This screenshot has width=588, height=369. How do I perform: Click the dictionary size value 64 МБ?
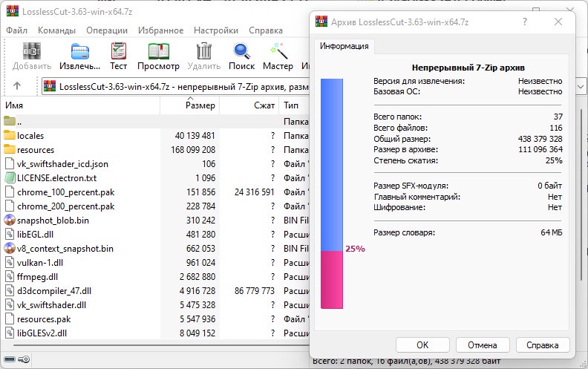click(552, 232)
